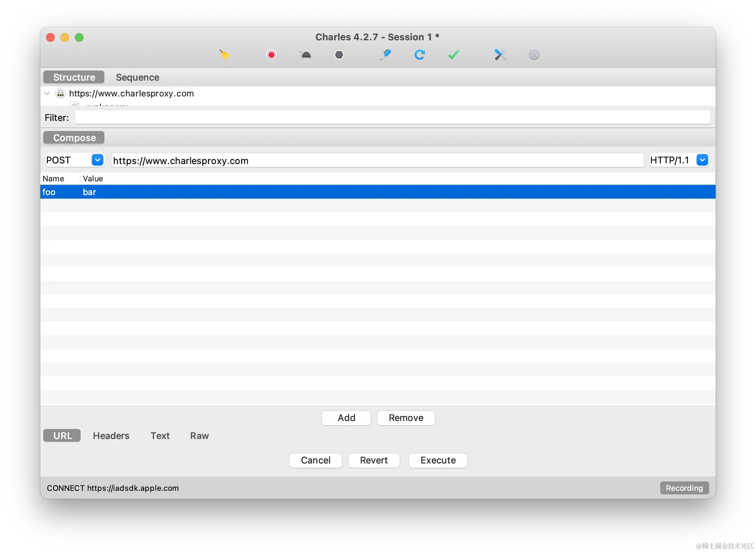The width and height of the screenshot is (756, 552).
Task: Toggle breakpoints with the hexagon icon
Action: point(339,55)
